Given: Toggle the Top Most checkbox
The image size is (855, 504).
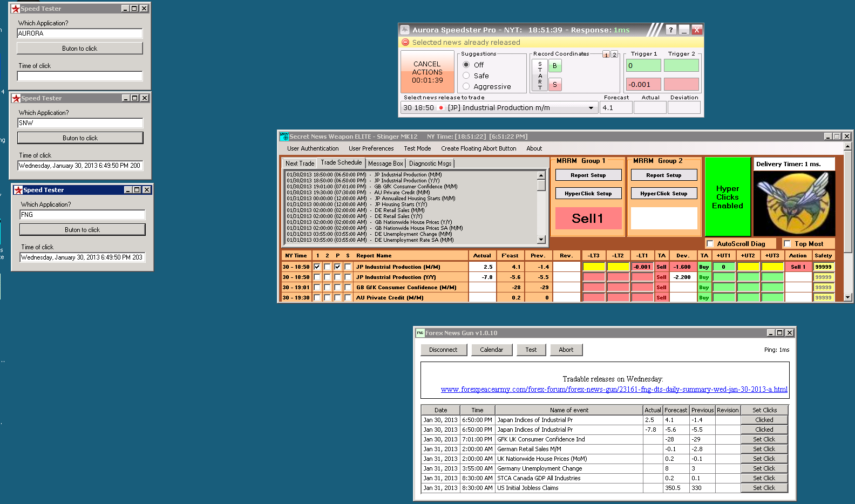Looking at the screenshot, I should (x=788, y=244).
